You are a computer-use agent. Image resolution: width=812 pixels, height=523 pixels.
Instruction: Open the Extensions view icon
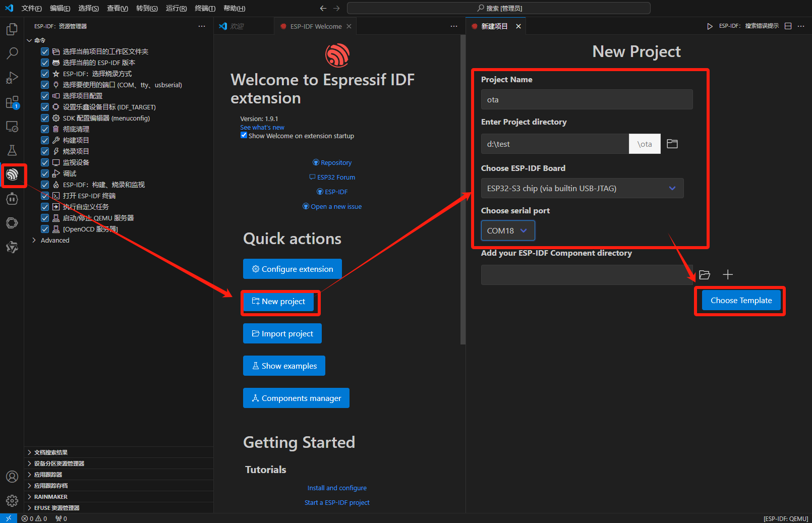[x=12, y=102]
